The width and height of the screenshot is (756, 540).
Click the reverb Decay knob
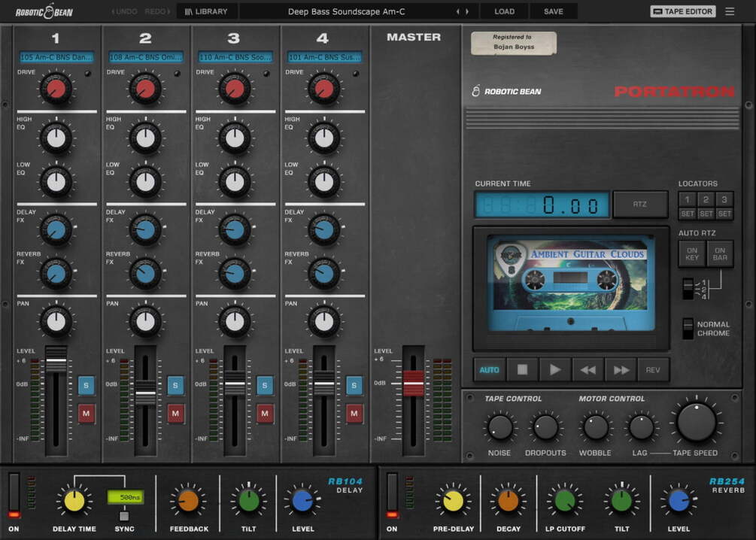tap(509, 501)
